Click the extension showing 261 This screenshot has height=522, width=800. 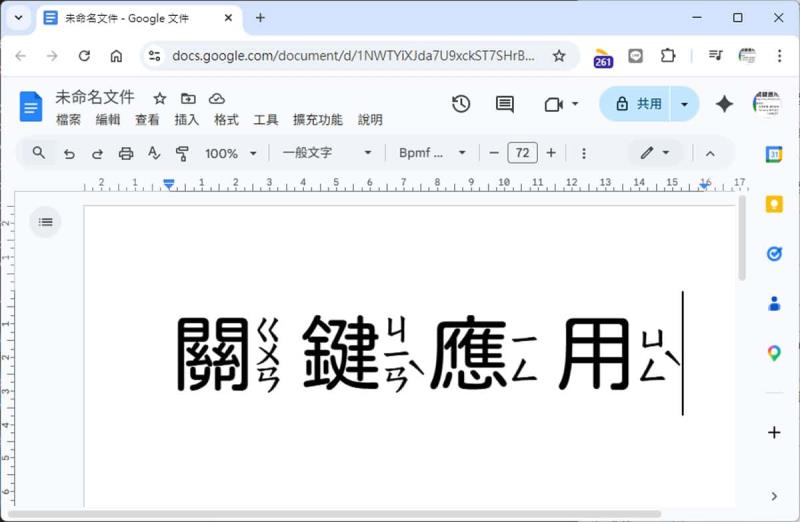click(603, 58)
